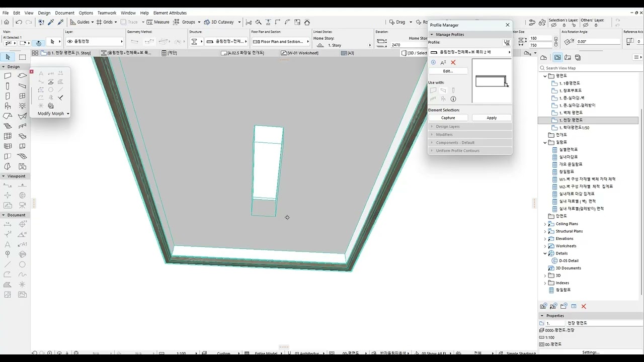Rename profile using the A-cursor icon

click(443, 62)
